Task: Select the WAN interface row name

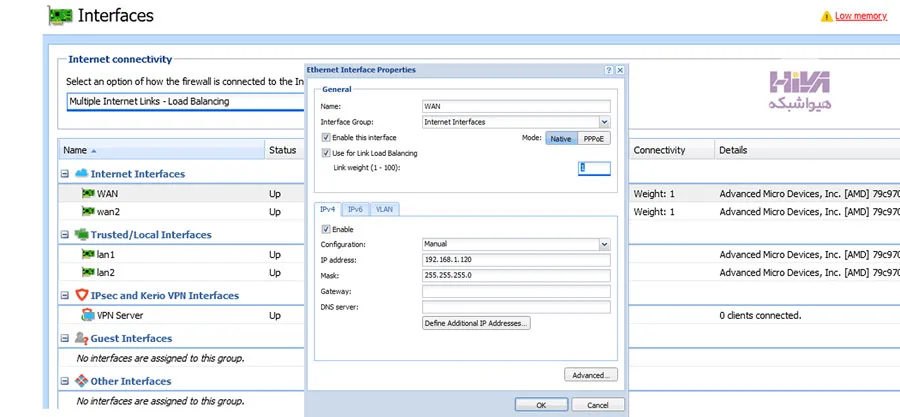Action: [x=107, y=194]
